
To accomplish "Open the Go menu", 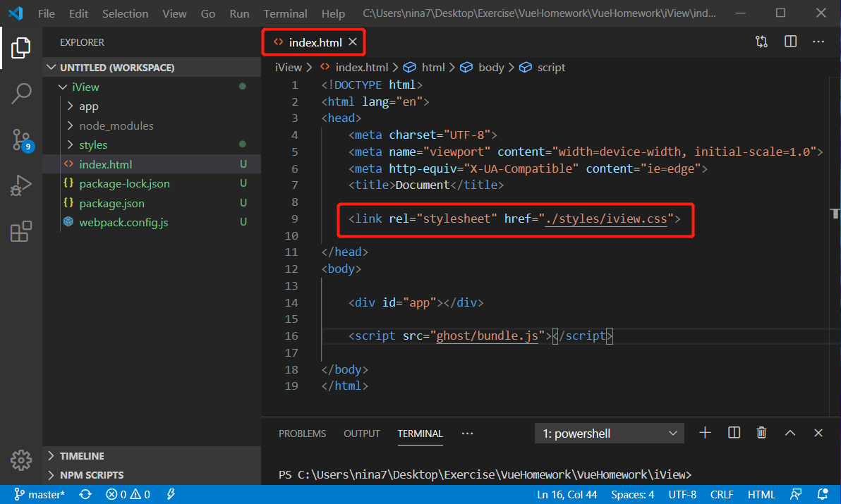I will 207,13.
